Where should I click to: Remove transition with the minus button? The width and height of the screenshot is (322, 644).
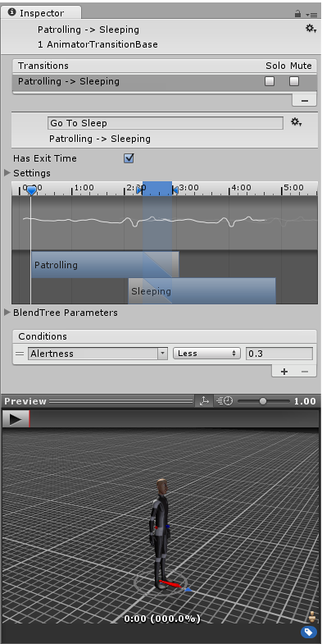pos(304,100)
